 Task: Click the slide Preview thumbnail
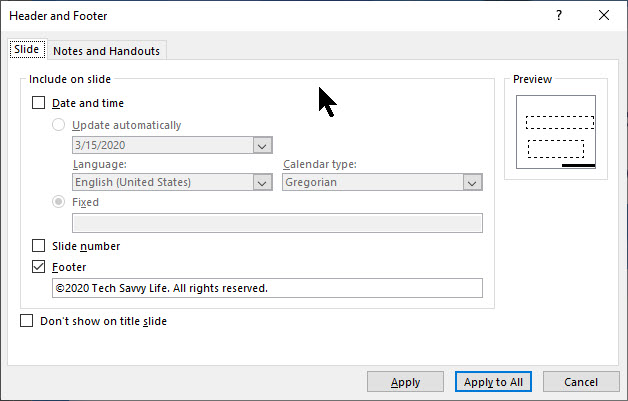click(555, 132)
